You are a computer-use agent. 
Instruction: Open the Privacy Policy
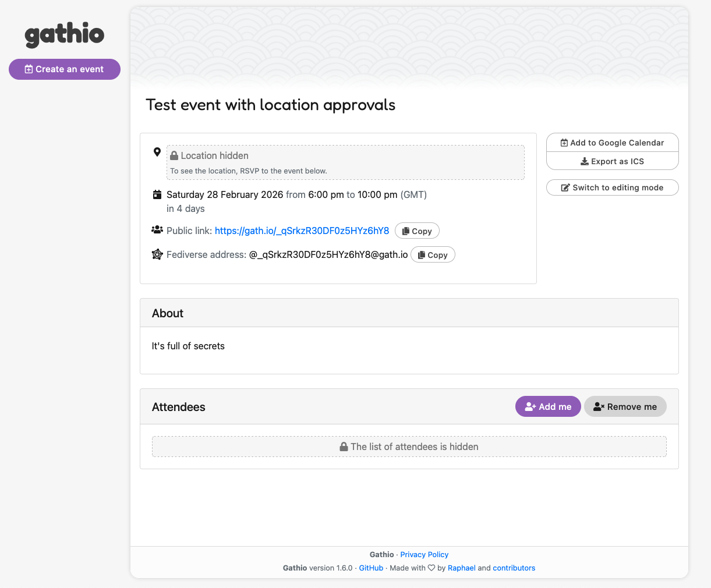pyautogui.click(x=425, y=554)
